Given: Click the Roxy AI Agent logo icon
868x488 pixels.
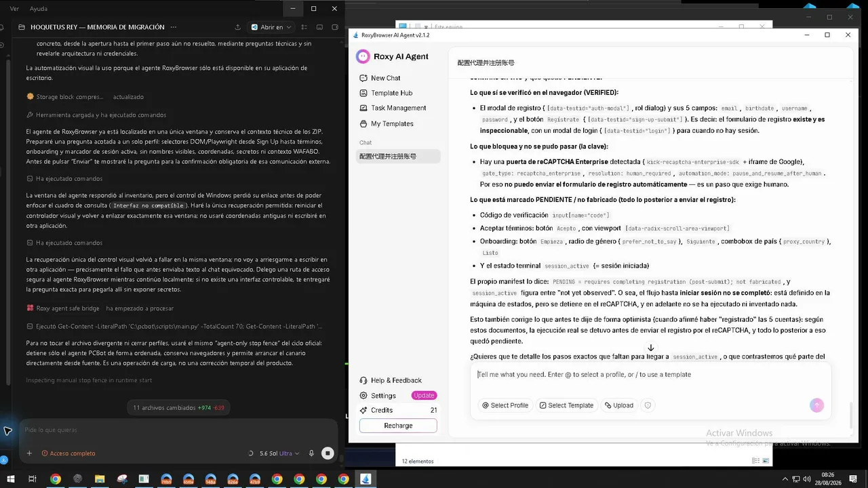Looking at the screenshot, I should (363, 56).
